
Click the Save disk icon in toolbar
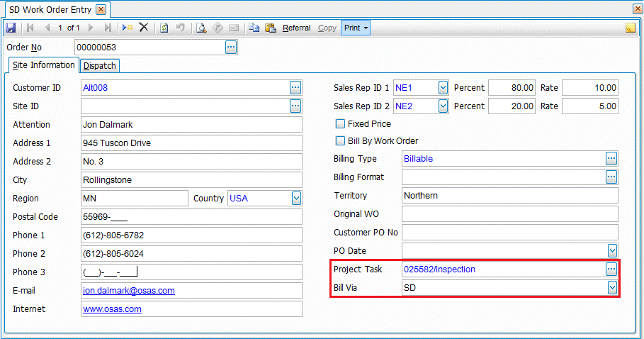tap(11, 28)
